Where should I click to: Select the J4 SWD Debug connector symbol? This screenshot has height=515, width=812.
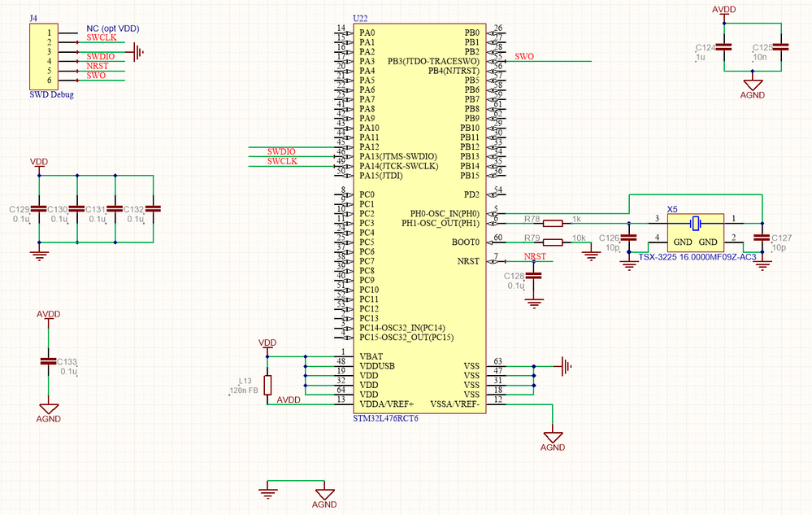coord(44,56)
